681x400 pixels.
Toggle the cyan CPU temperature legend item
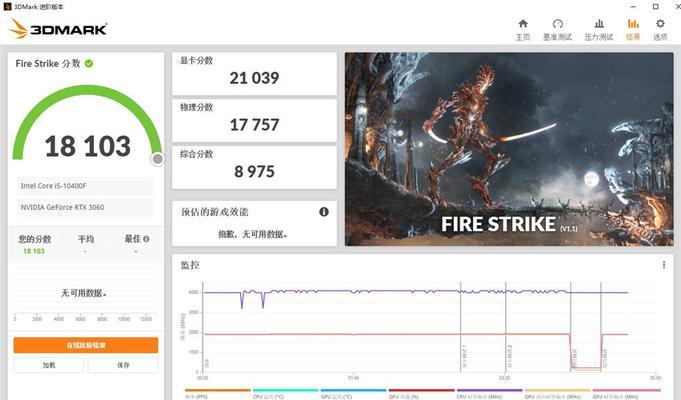[x=285, y=393]
